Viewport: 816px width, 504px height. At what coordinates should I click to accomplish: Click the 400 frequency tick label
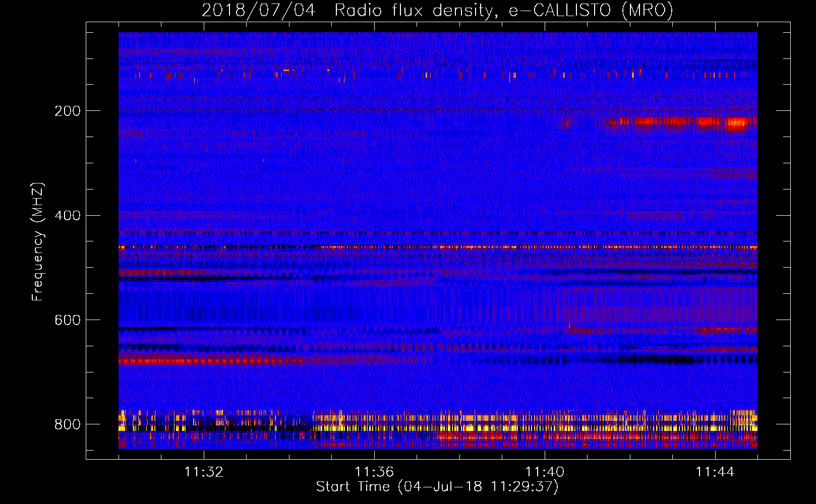68,216
